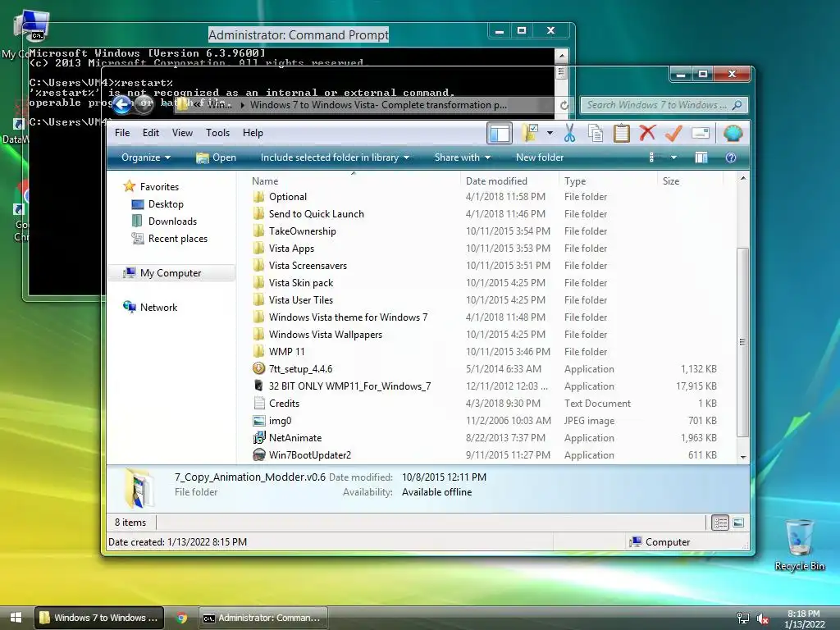Switch to large icons view in the status bar
The width and height of the screenshot is (840, 630).
(x=739, y=523)
